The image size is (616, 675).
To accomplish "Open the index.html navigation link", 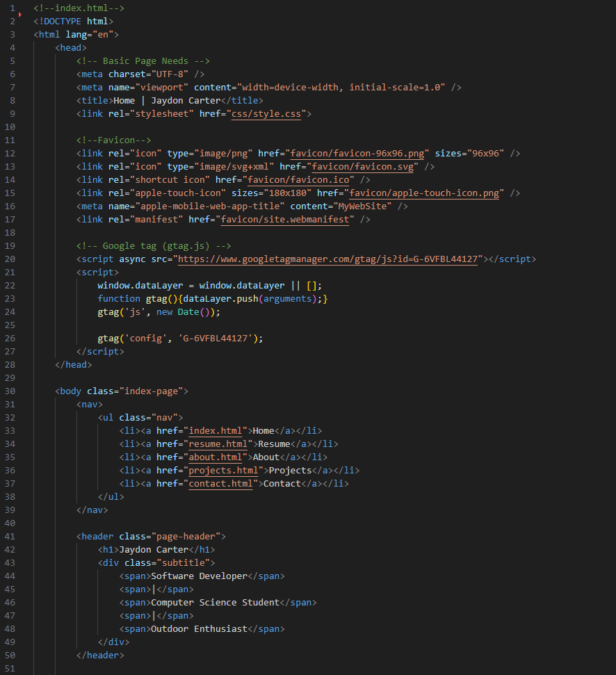I will (x=216, y=430).
